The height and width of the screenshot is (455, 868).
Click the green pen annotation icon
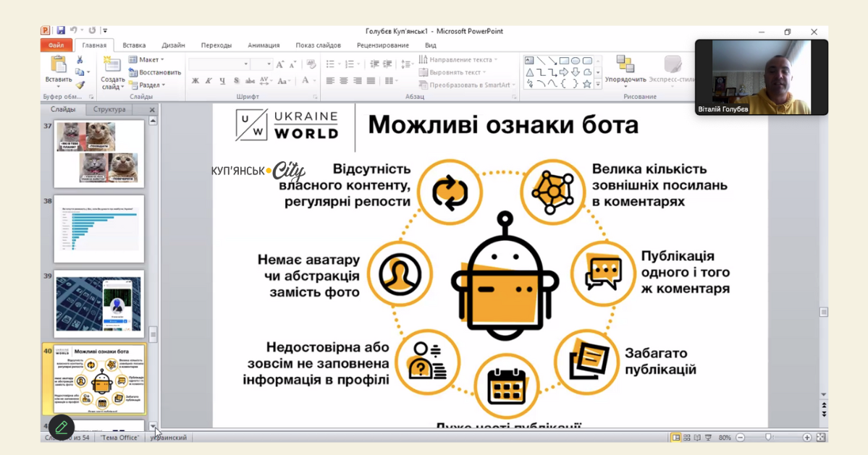point(62,428)
